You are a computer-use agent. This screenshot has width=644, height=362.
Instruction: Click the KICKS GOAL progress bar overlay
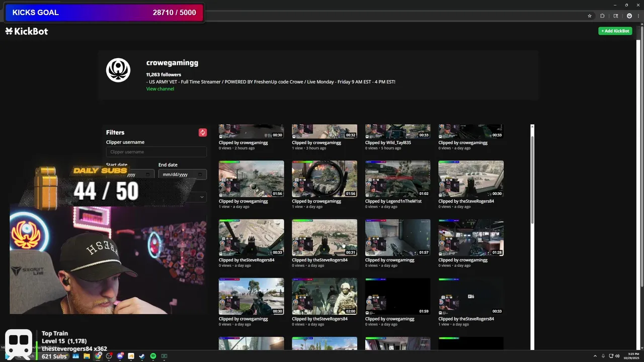pos(104,13)
